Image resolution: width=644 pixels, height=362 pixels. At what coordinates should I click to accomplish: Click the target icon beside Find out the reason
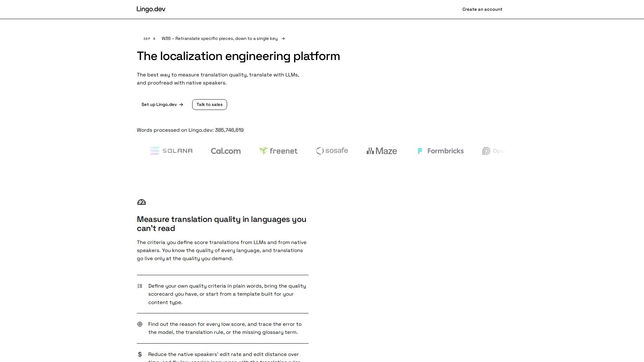pyautogui.click(x=140, y=324)
